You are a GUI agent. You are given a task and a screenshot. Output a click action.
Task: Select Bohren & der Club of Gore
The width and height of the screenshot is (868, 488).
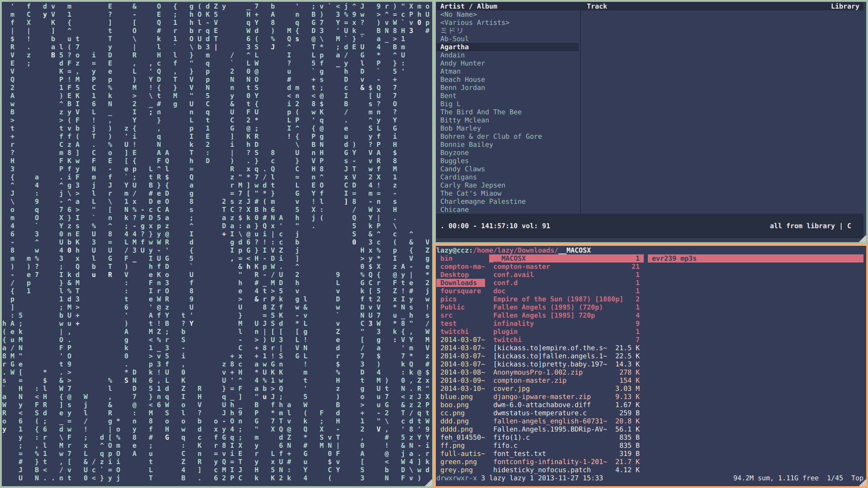[x=491, y=136]
